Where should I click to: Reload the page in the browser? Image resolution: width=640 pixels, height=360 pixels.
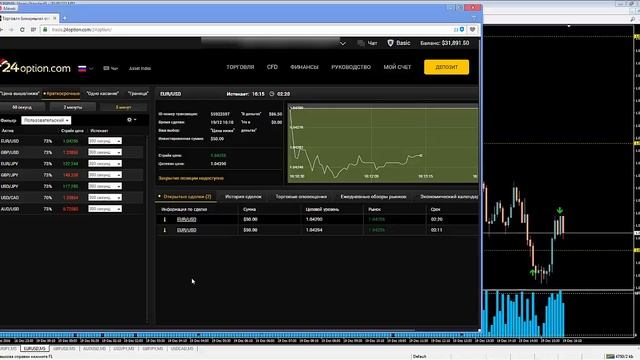click(x=22, y=29)
